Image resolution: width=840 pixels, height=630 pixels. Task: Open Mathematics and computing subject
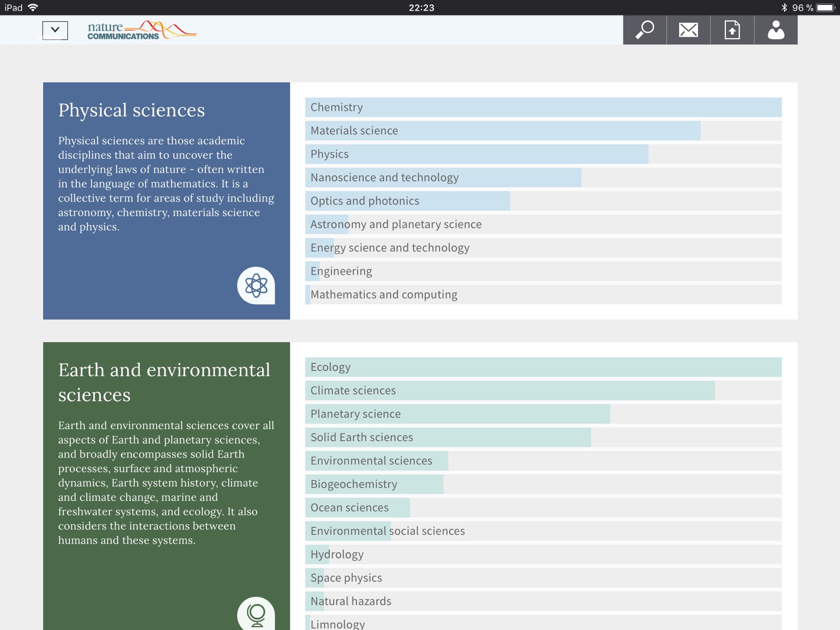(x=384, y=295)
